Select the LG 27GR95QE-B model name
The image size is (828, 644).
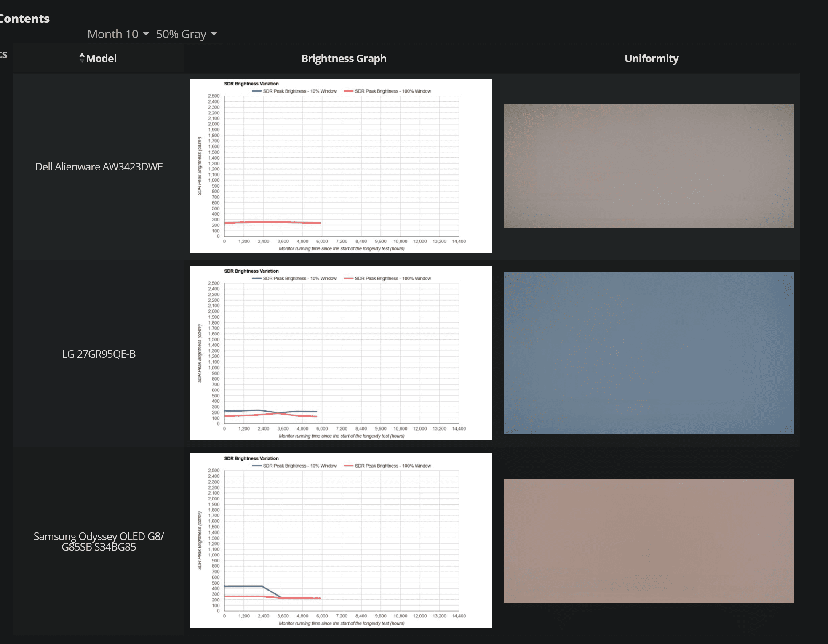click(99, 354)
